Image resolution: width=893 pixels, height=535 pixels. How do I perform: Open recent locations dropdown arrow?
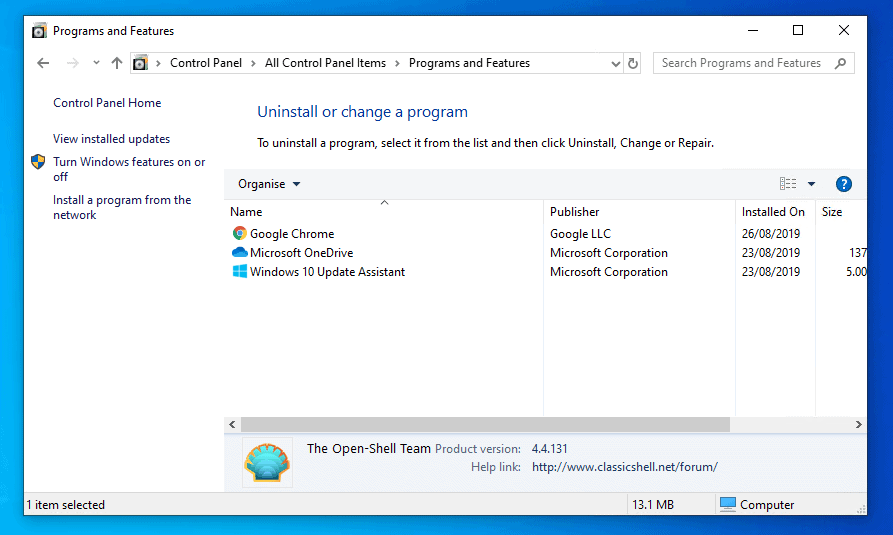coord(96,63)
